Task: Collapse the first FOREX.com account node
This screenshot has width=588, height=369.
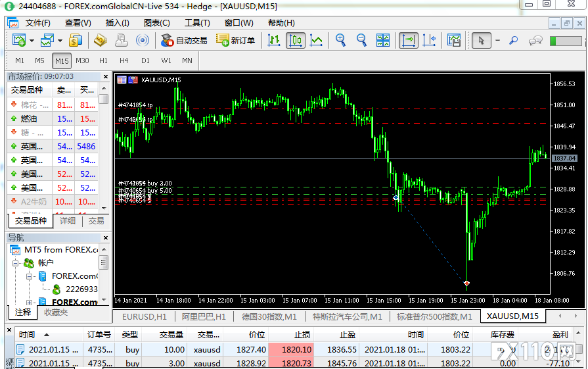Action: [29, 277]
